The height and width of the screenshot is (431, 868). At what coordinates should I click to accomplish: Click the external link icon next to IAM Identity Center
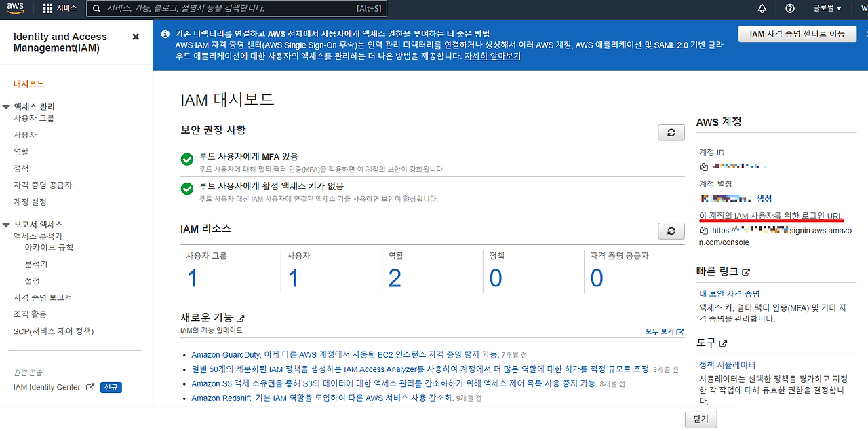click(90, 388)
